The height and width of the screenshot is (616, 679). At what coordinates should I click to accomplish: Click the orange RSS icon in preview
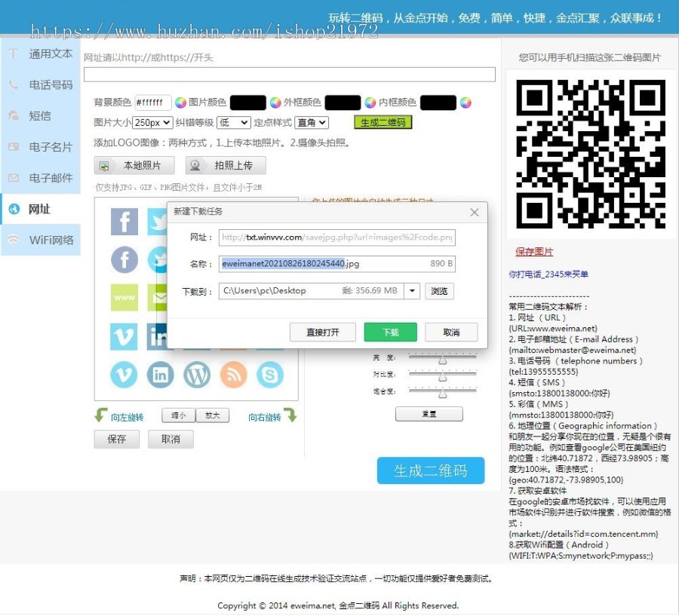pyautogui.click(x=233, y=375)
